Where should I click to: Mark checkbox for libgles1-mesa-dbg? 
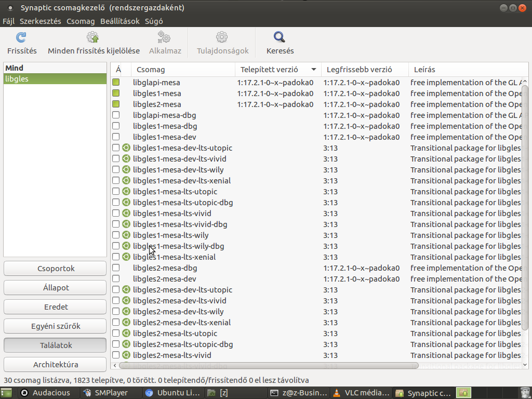coord(116,126)
